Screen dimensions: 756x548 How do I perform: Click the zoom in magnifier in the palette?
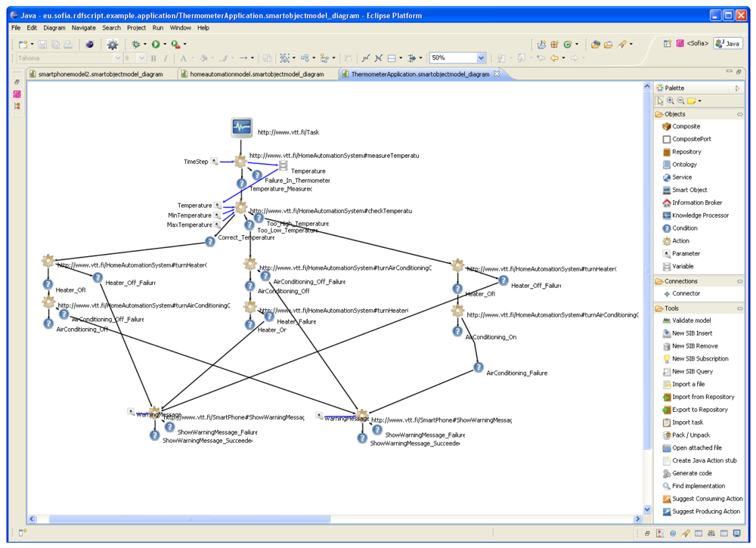click(671, 101)
